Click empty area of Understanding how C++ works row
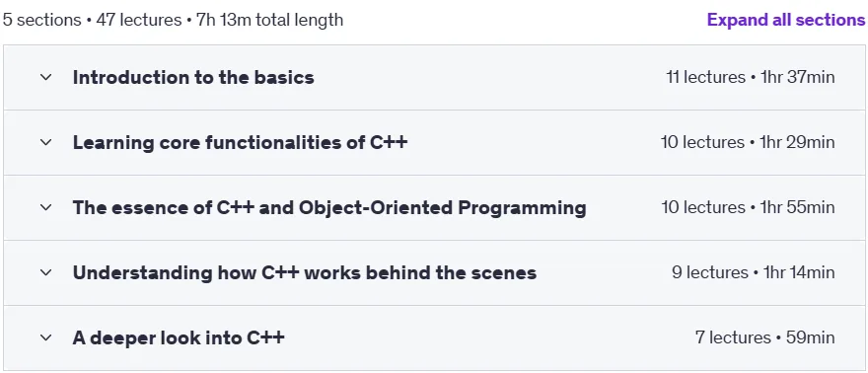 pyautogui.click(x=604, y=272)
